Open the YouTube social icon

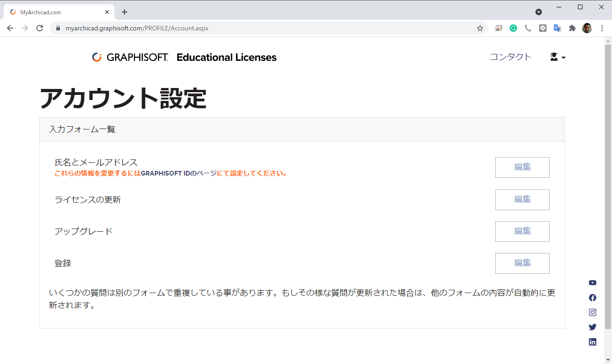coord(593,283)
